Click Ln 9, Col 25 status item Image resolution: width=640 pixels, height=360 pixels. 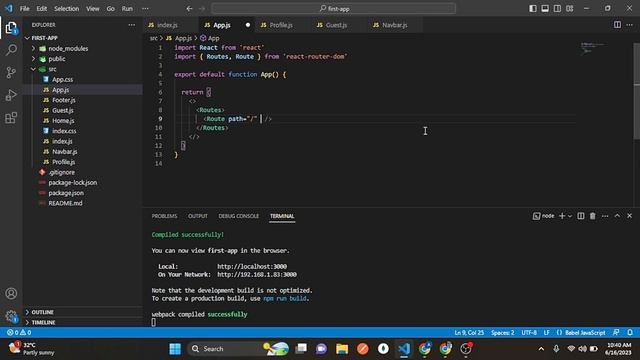point(469,333)
